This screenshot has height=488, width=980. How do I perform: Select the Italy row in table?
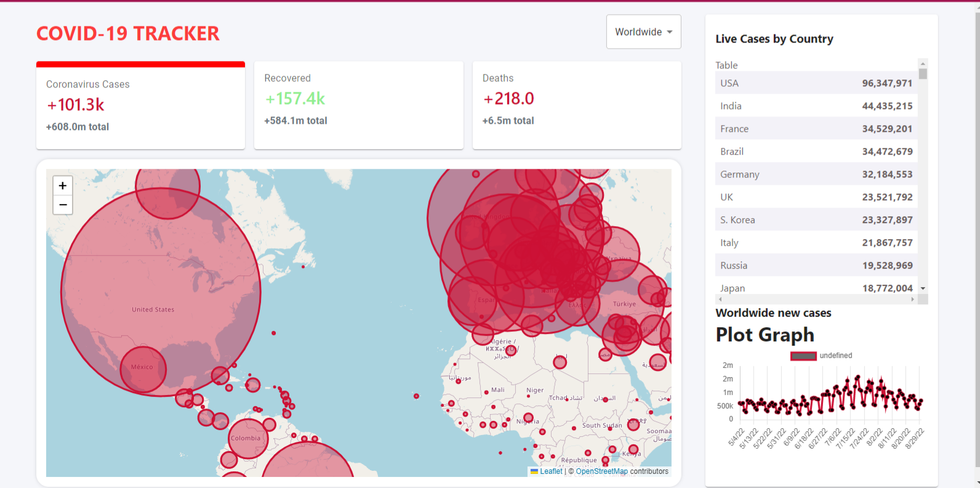coord(816,243)
